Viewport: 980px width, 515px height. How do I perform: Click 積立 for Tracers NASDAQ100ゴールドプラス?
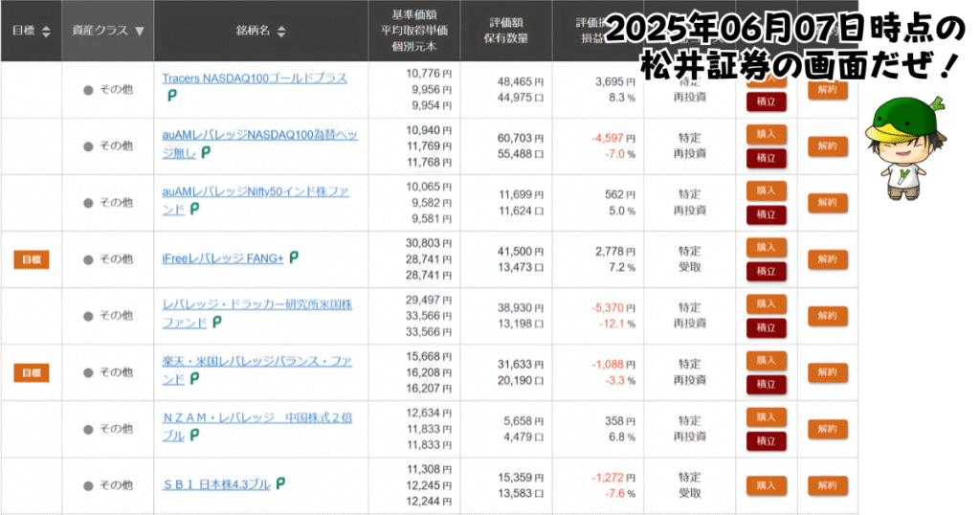tap(767, 101)
